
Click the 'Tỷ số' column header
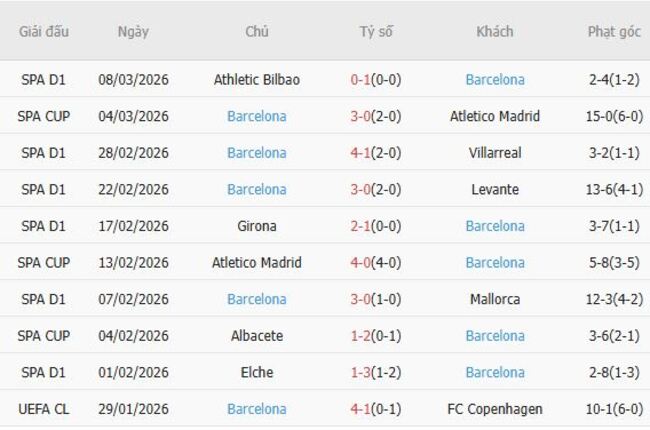(376, 31)
